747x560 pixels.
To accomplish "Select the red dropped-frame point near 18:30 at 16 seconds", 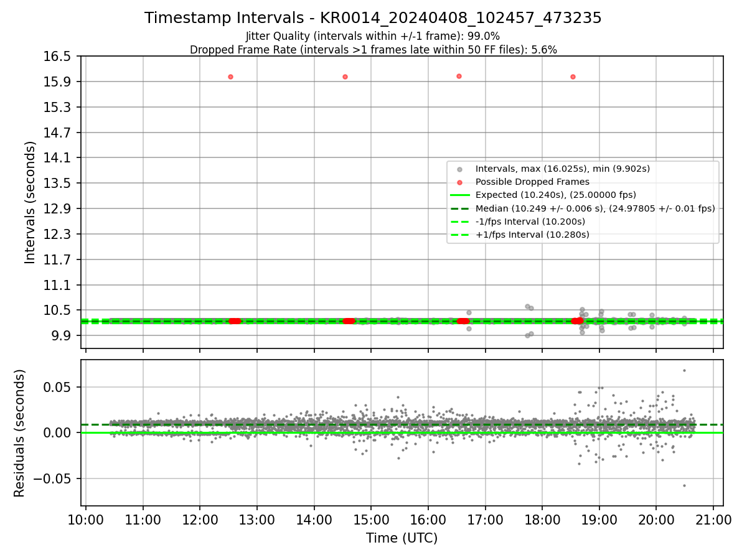I will 573,77.
